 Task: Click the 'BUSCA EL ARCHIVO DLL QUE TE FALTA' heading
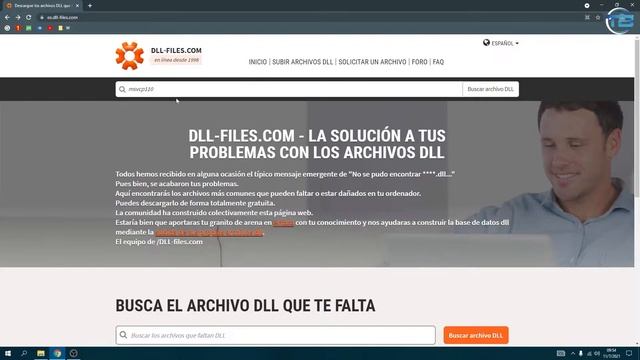tap(245, 305)
